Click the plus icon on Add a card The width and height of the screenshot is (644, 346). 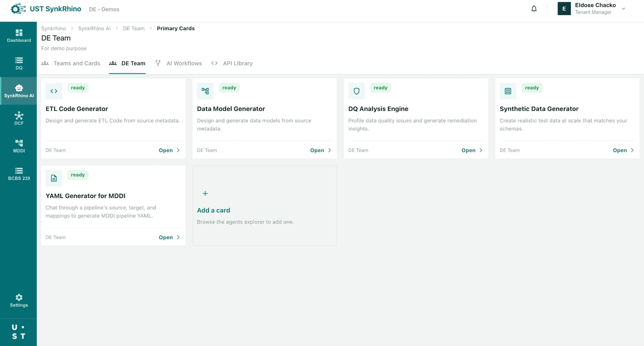coord(205,194)
